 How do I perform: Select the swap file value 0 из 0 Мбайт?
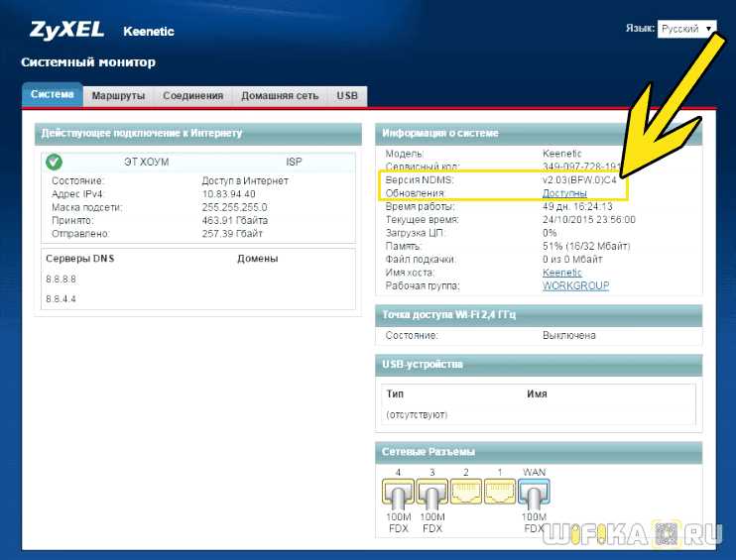click(572, 259)
